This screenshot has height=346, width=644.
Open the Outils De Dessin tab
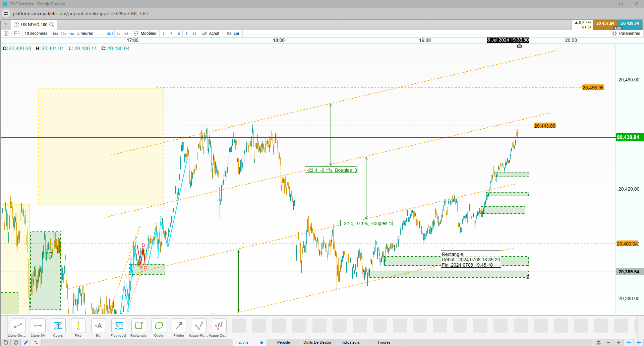click(317, 342)
